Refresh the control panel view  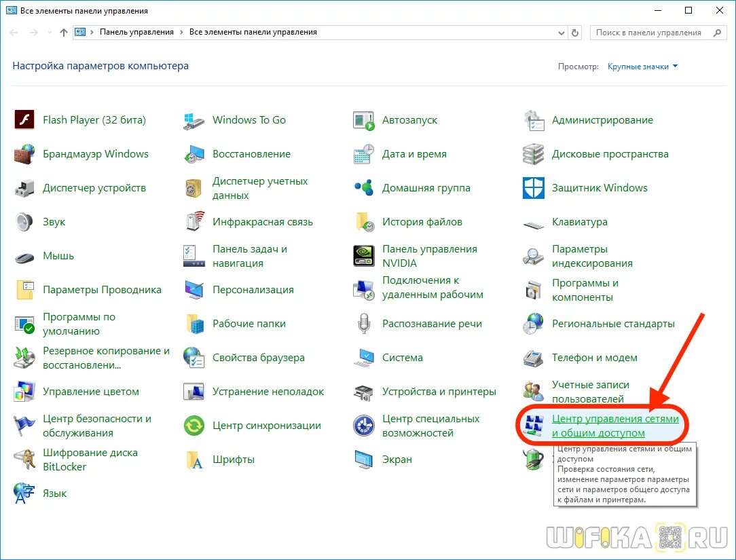coord(575,33)
